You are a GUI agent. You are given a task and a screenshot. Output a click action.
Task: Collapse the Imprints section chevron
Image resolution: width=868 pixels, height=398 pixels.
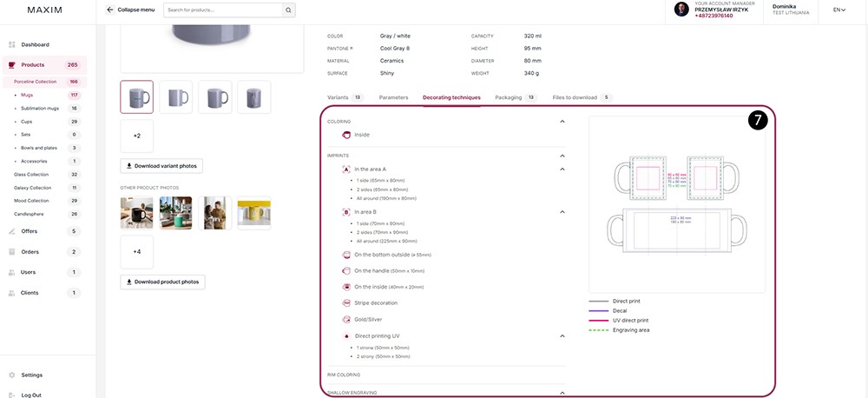[x=562, y=156]
